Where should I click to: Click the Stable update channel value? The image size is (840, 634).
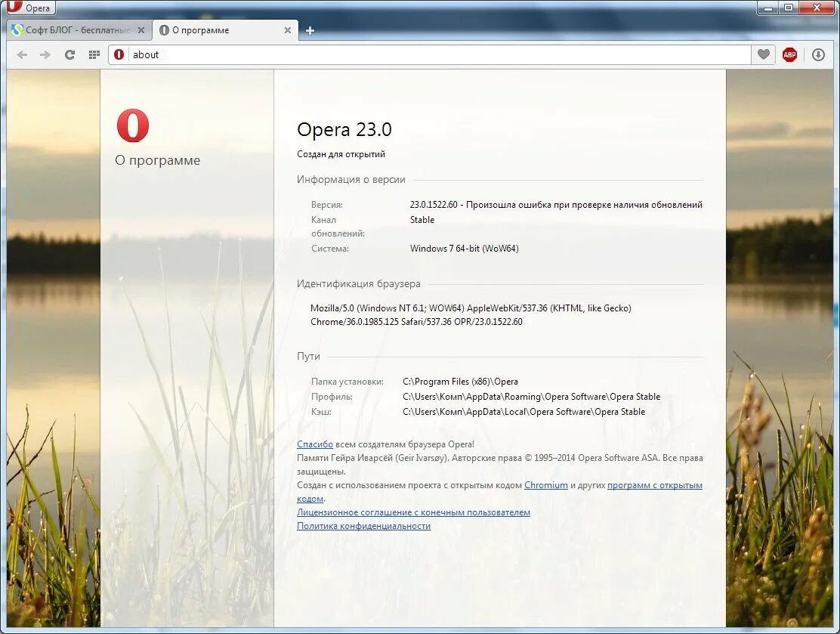point(422,220)
